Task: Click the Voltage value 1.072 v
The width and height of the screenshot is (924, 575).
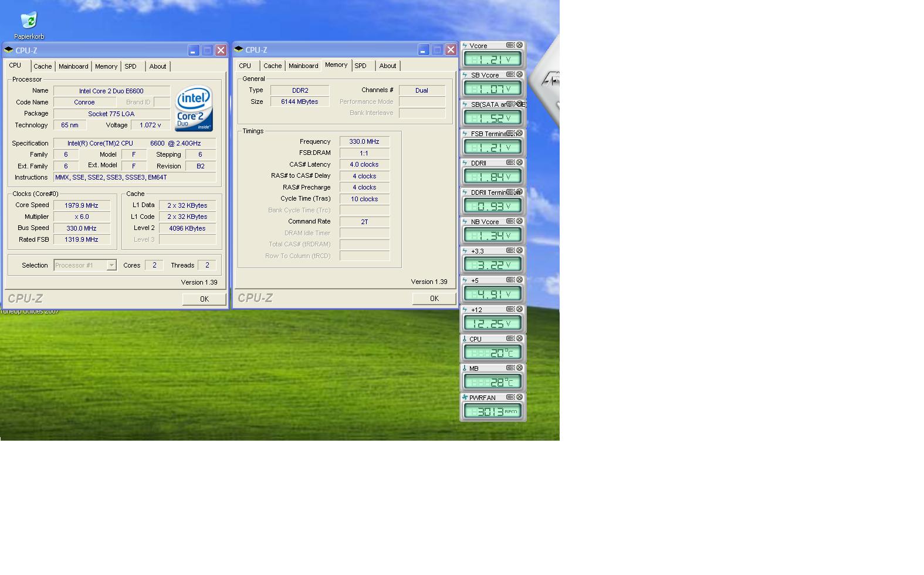Action: click(x=151, y=125)
